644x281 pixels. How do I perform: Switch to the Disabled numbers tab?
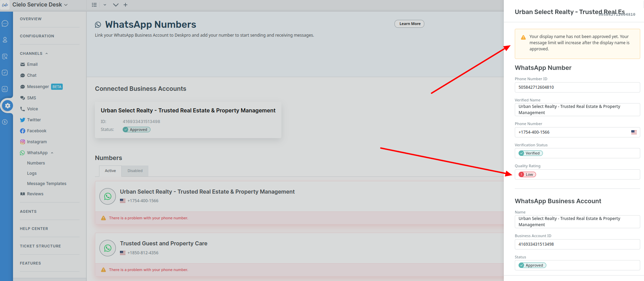135,171
